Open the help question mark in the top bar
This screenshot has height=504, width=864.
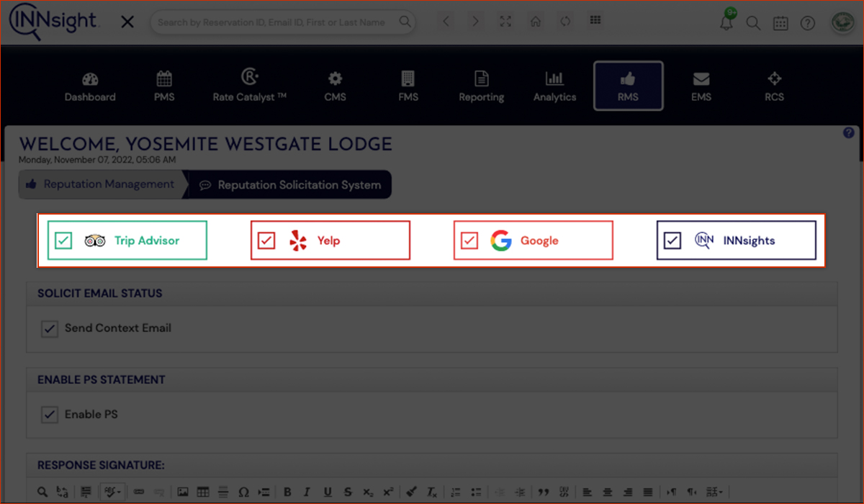[808, 23]
